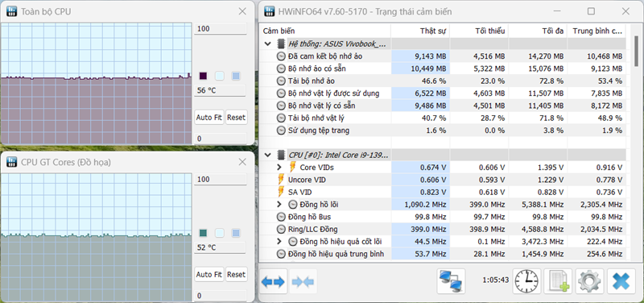644x303 pixels.
Task: Click the Thật sự column header
Action: [420, 31]
